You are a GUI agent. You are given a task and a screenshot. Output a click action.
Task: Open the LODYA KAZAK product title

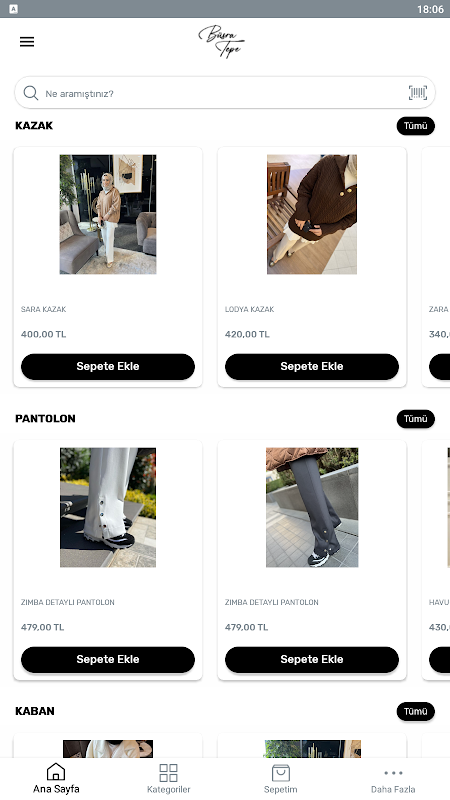point(249,309)
